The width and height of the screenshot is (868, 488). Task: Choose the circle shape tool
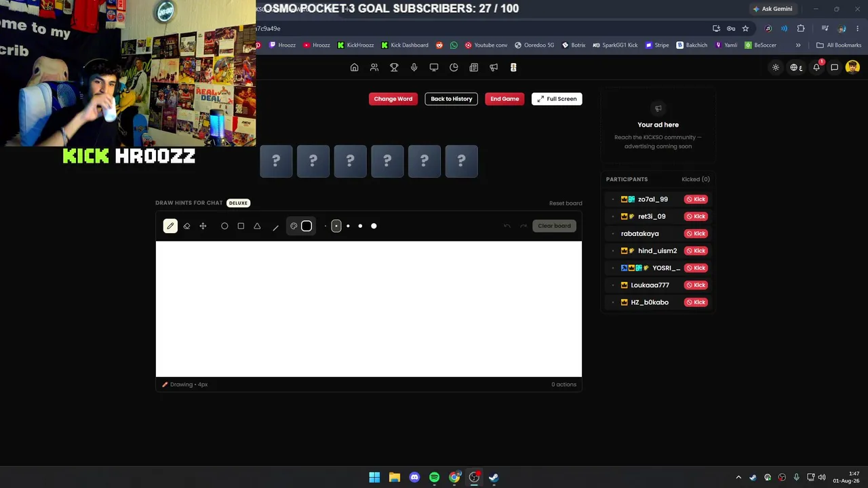[x=224, y=226]
